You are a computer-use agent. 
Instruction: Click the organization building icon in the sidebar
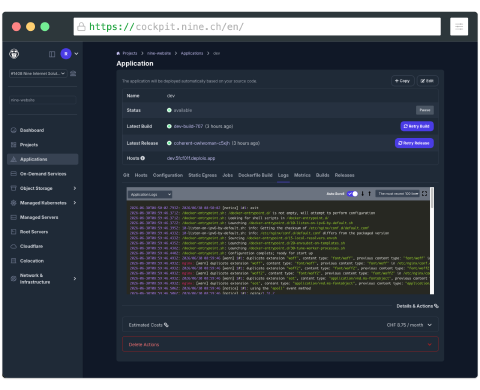pos(73,73)
